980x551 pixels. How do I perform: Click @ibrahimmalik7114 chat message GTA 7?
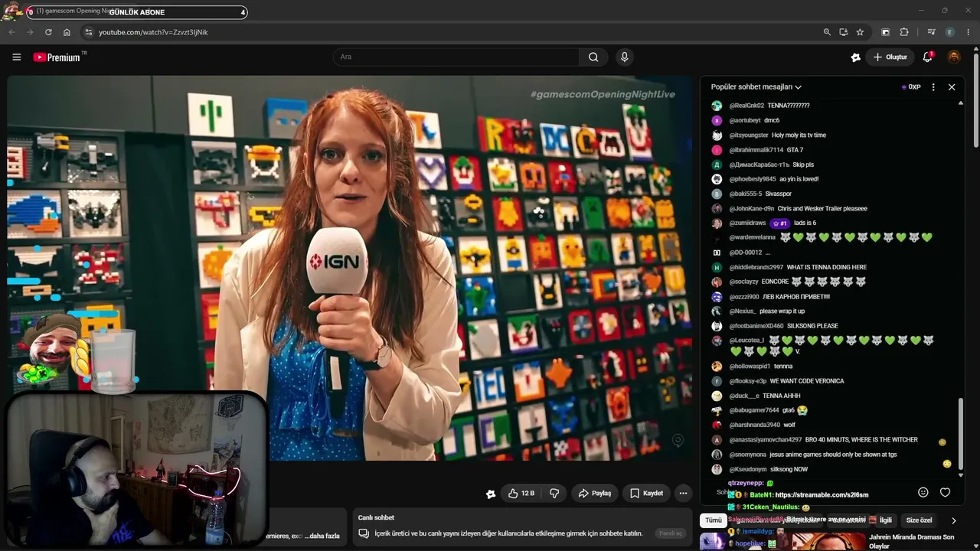coord(795,150)
